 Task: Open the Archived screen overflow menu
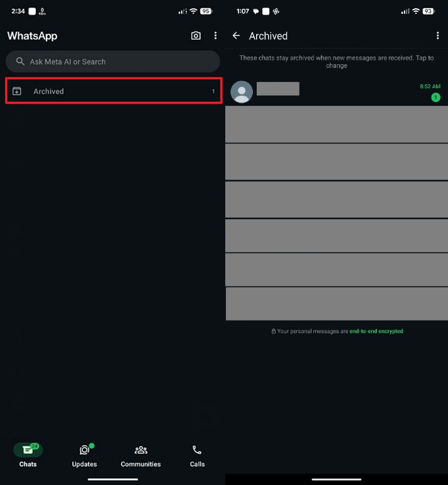pos(437,35)
